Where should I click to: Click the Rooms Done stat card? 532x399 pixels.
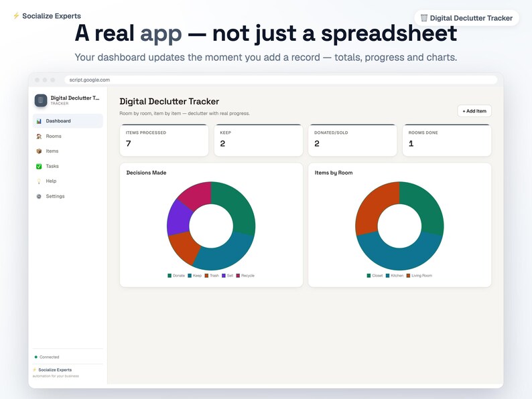click(x=447, y=141)
